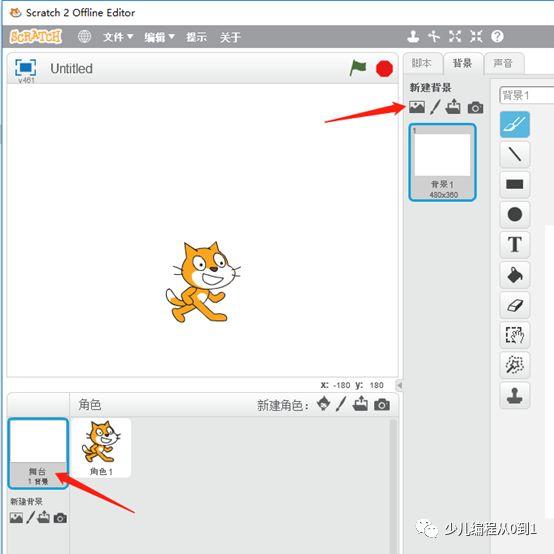Upload backdrop from file in backdrops tab

pyautogui.click(x=453, y=106)
